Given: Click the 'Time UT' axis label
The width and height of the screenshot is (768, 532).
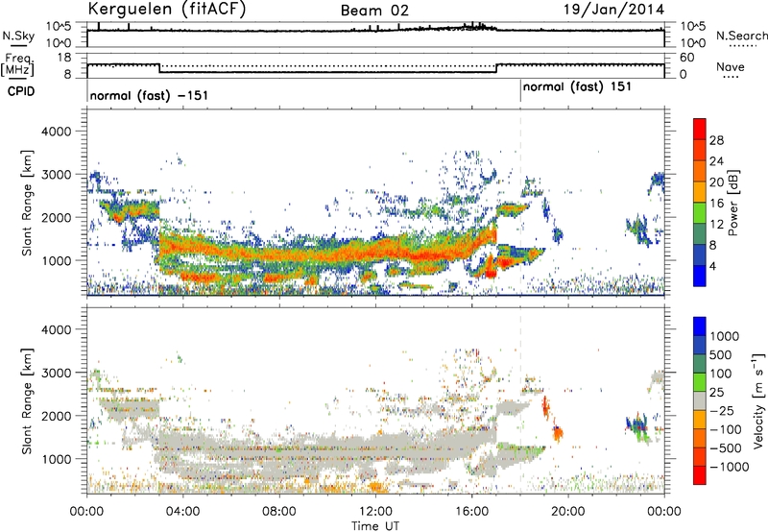Looking at the screenshot, I should 375,525.
